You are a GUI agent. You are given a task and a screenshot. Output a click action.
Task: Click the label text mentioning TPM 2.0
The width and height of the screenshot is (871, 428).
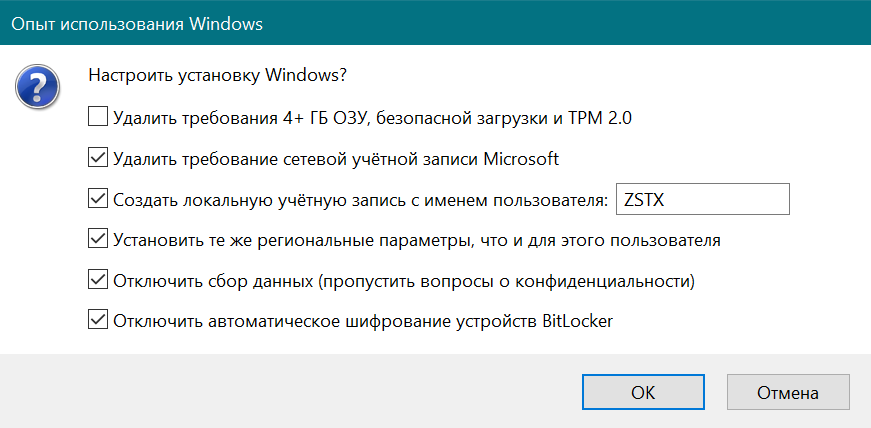[x=373, y=118]
